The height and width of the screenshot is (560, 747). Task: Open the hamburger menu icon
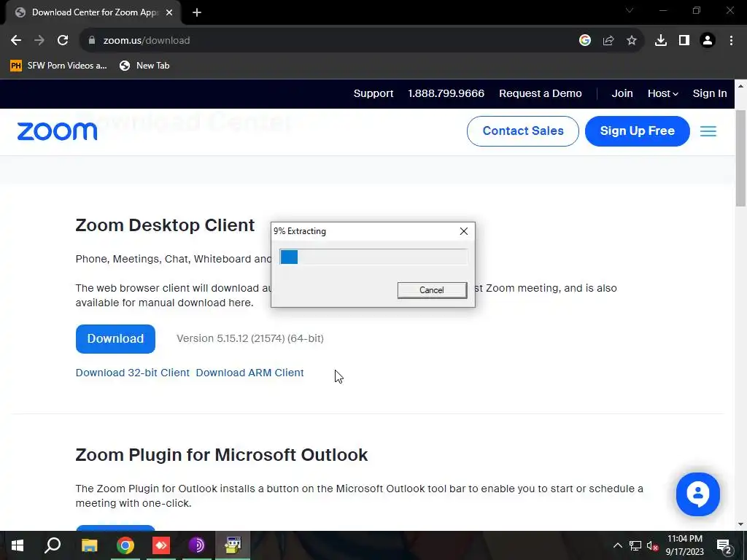708,131
